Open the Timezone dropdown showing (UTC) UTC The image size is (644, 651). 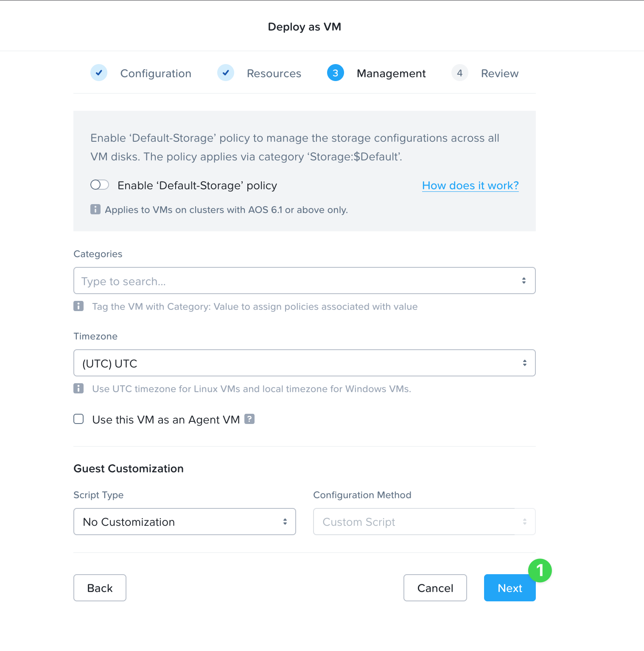pyautogui.click(x=305, y=363)
